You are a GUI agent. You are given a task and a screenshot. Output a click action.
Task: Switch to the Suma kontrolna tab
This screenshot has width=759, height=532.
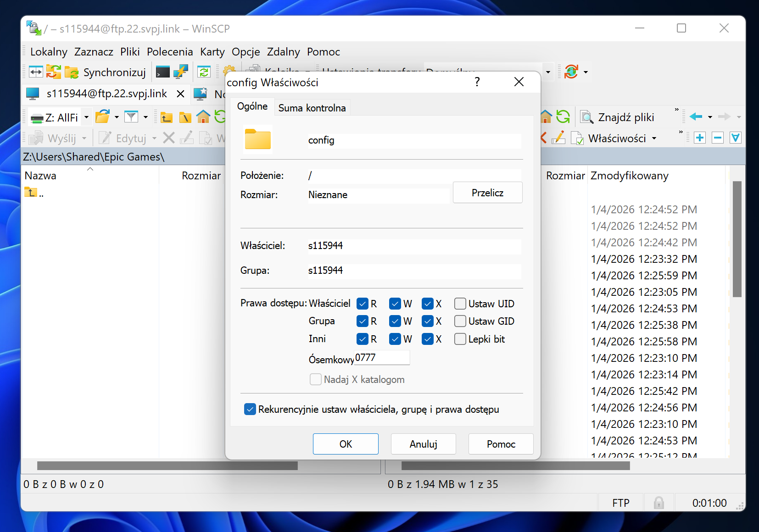coord(312,108)
